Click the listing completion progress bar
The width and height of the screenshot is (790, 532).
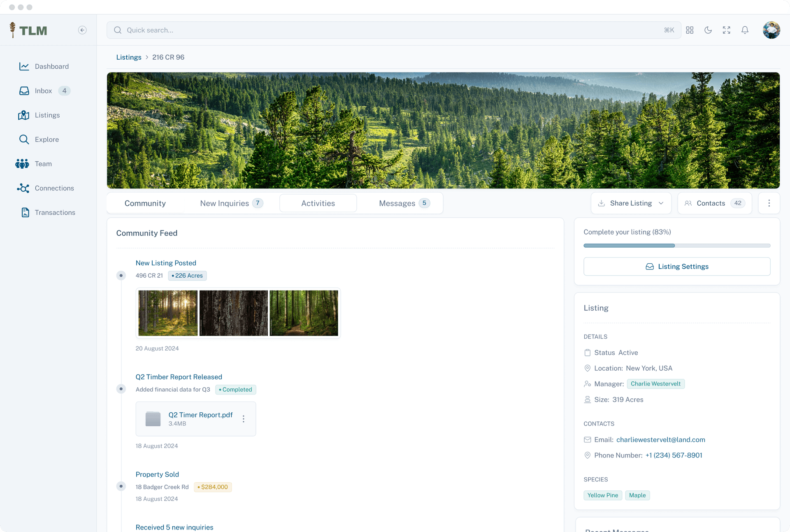677,245
